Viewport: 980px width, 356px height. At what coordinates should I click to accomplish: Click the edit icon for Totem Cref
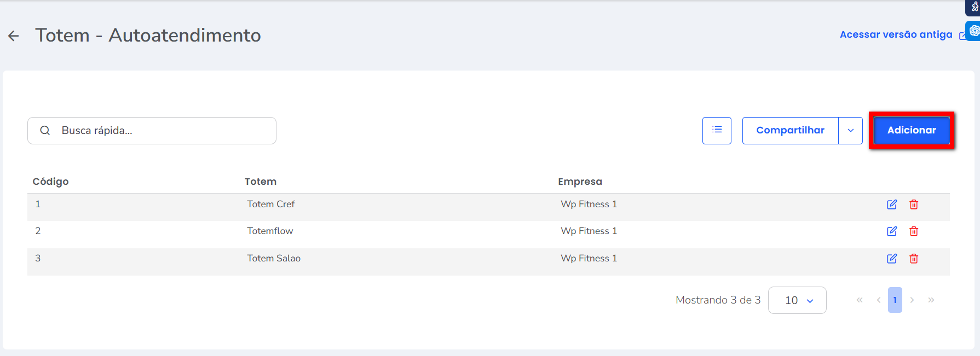click(892, 205)
